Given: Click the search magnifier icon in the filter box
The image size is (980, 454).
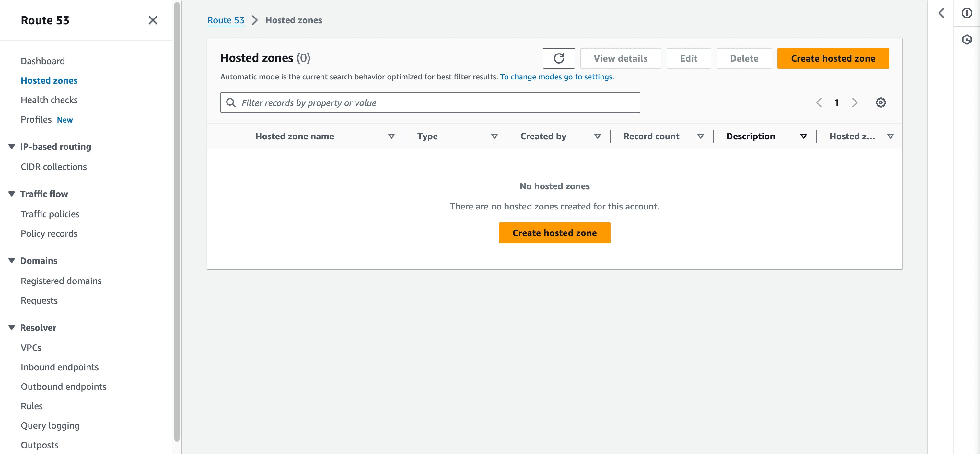Looking at the screenshot, I should click(x=231, y=102).
